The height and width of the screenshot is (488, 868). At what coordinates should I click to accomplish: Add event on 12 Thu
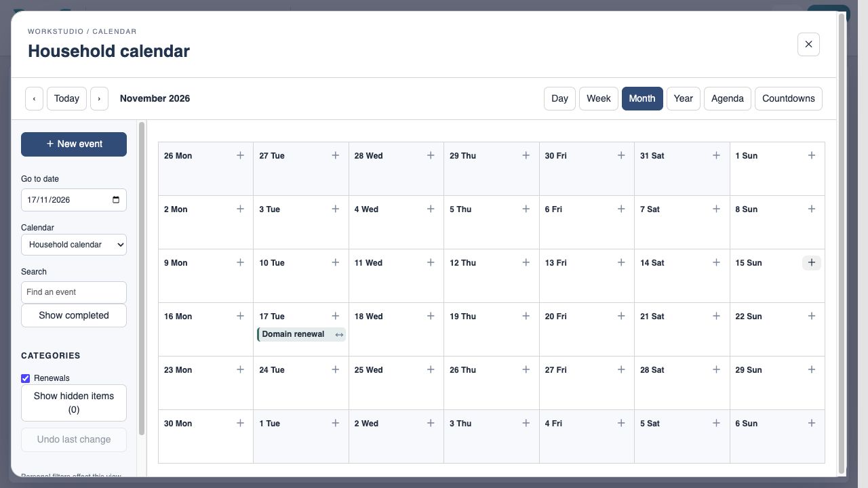coord(526,263)
